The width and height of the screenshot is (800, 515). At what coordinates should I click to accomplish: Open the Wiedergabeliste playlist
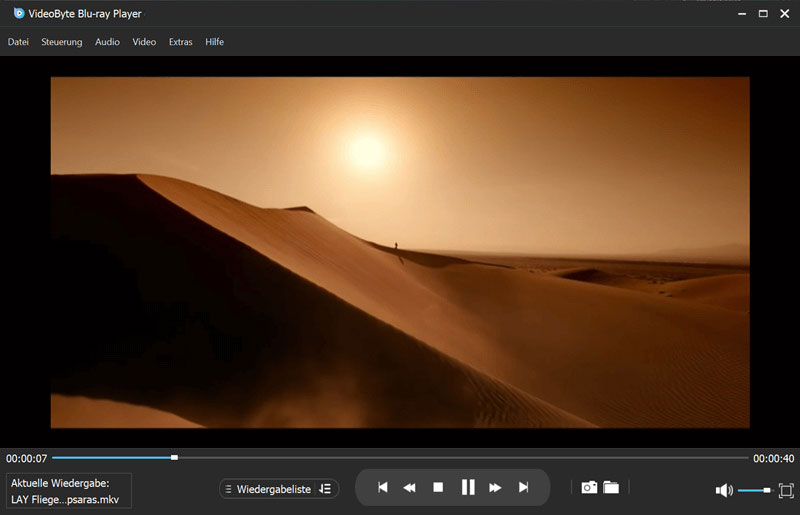click(x=272, y=489)
